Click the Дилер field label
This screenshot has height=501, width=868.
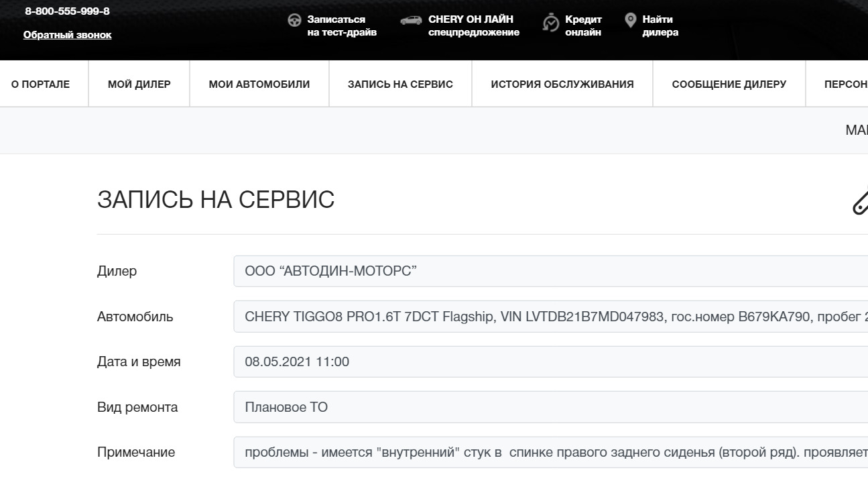coord(117,272)
